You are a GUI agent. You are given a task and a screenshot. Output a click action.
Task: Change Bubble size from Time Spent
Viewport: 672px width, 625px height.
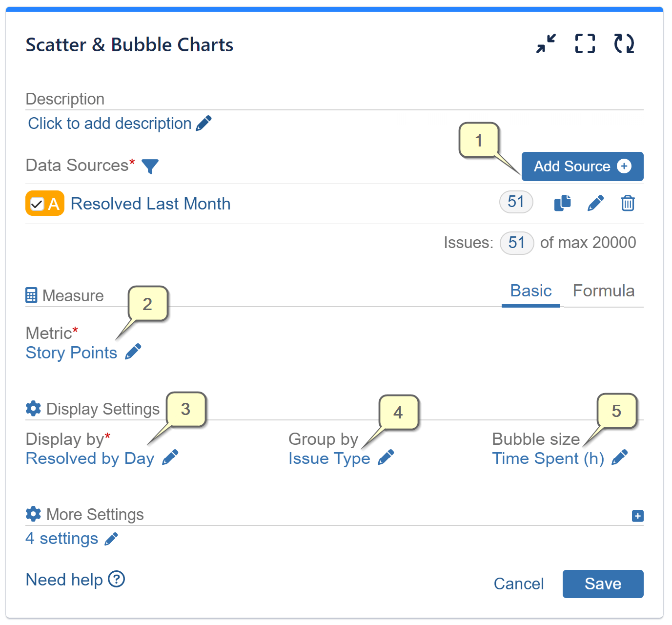point(620,457)
